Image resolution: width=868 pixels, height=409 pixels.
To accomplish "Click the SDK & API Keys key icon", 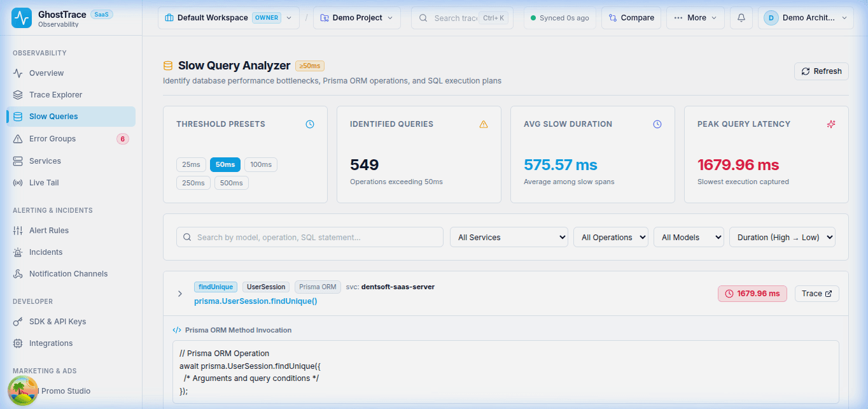I will [x=18, y=322].
